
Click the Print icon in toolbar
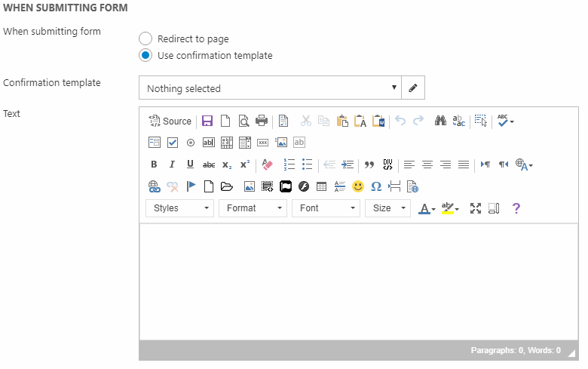click(261, 121)
